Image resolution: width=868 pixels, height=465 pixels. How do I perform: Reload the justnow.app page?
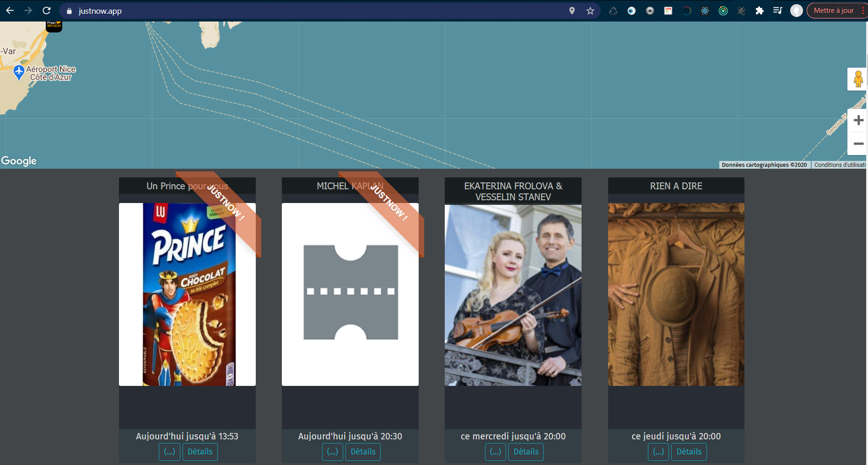coord(47,11)
